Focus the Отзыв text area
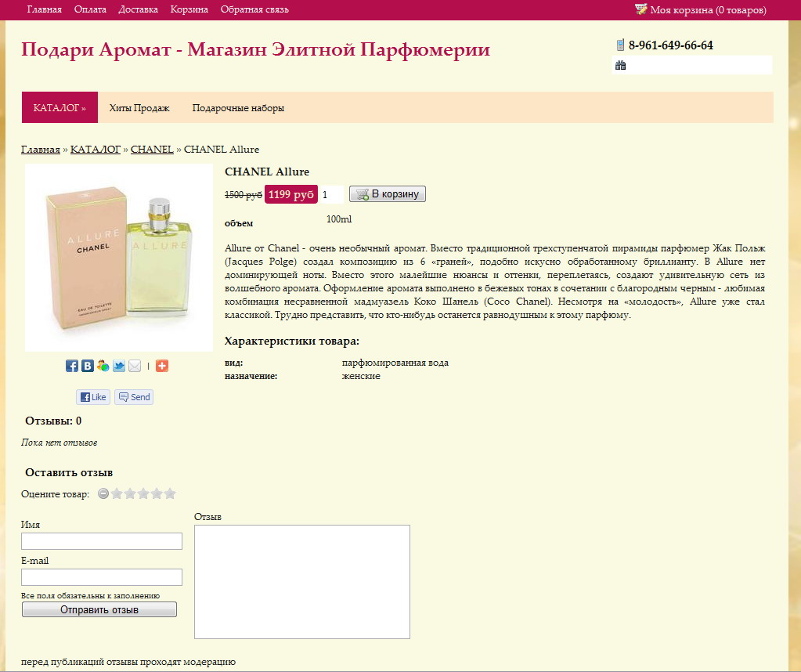The height and width of the screenshot is (672, 801). (302, 582)
